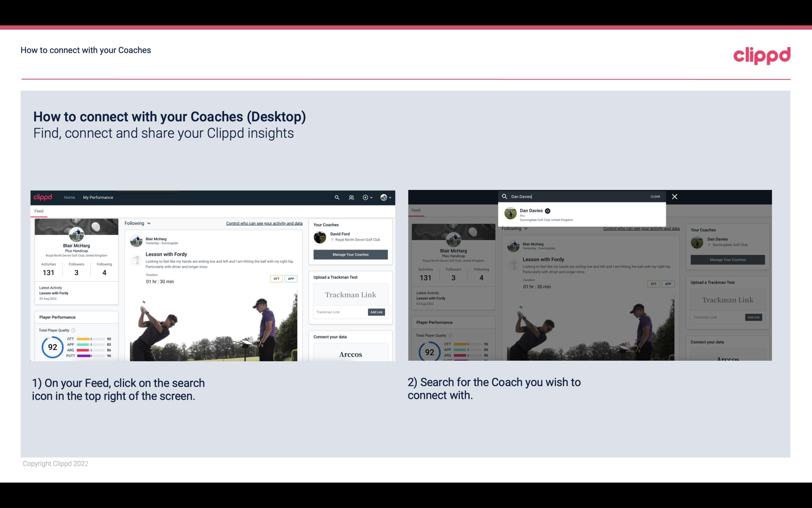Click the Home tab in navigation bar
812x508 pixels.
point(69,197)
